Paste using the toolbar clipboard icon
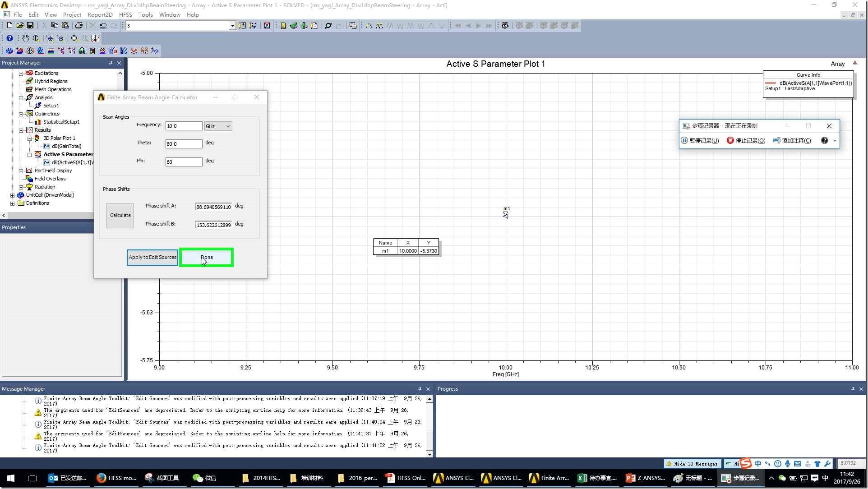The image size is (868, 489). [x=65, y=26]
